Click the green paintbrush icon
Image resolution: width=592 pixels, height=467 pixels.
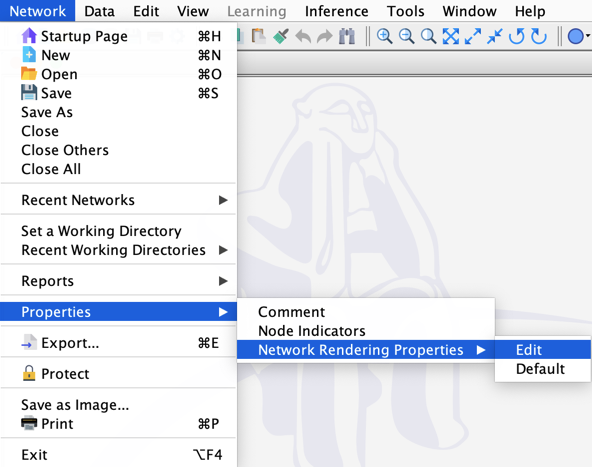[281, 36]
